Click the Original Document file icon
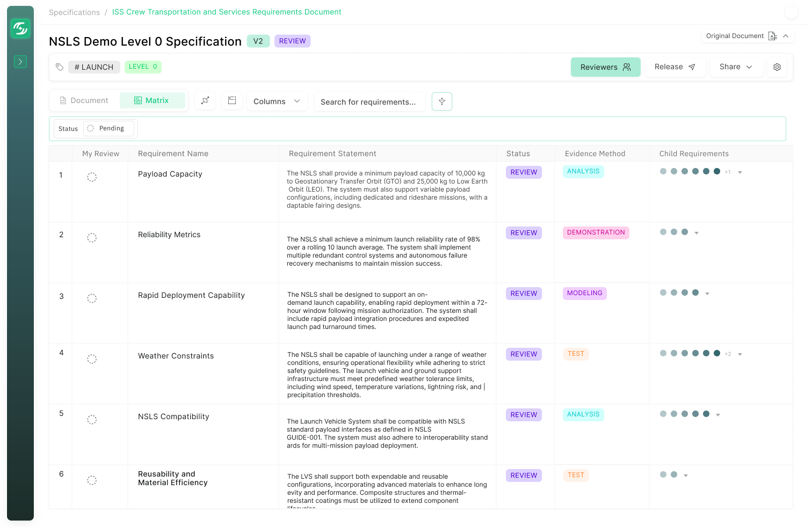 (773, 36)
